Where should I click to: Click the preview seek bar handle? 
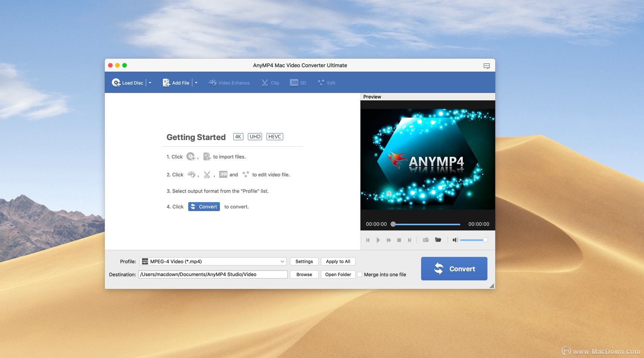point(393,224)
